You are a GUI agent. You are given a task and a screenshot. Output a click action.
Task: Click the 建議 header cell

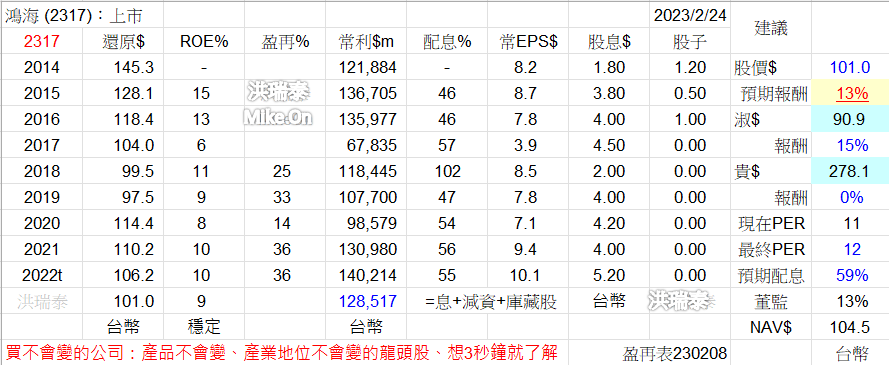point(772,28)
